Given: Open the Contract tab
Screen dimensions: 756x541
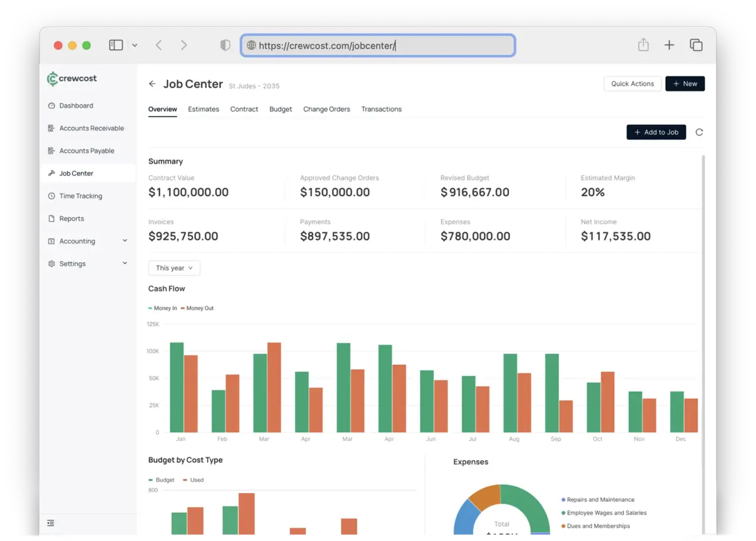Looking at the screenshot, I should (x=244, y=110).
